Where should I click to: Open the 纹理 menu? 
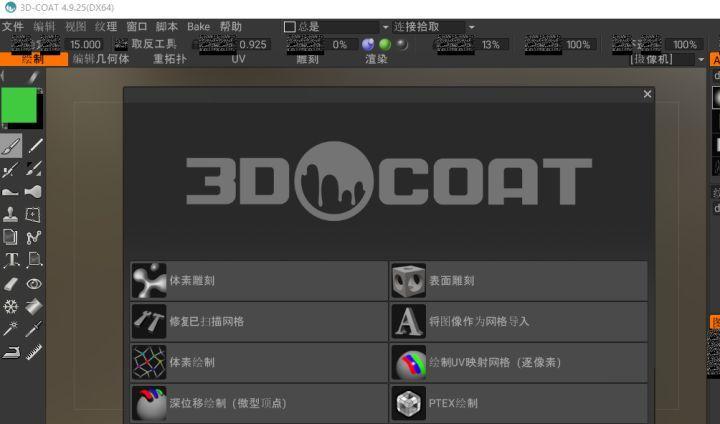pos(106,27)
